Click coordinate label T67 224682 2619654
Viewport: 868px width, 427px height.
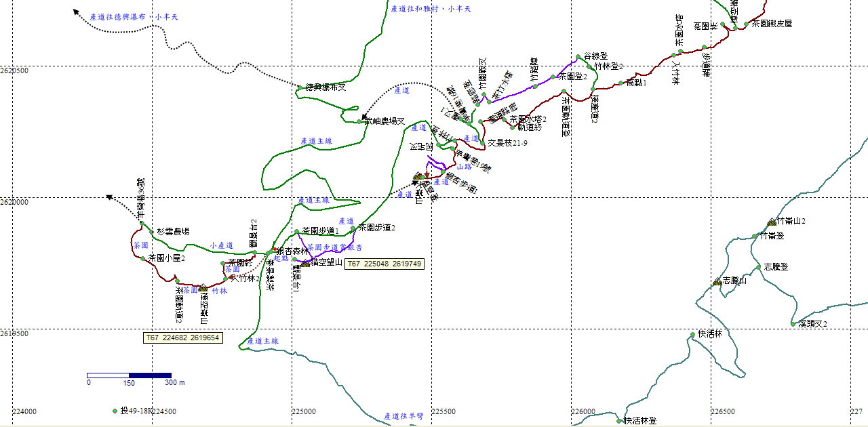(183, 338)
